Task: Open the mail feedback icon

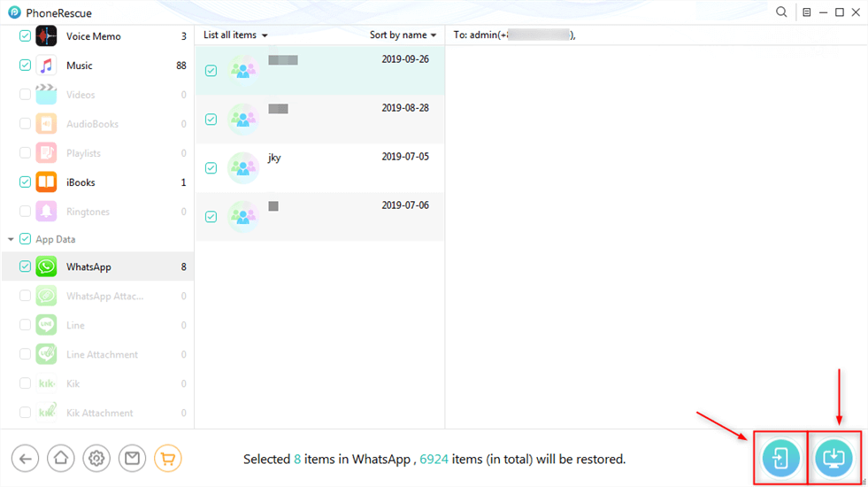Action: click(133, 459)
